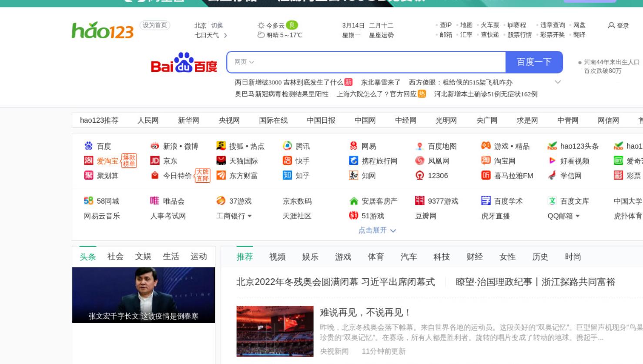Click the 百度地图 pin icon
Image resolution: width=643 pixels, height=364 pixels.
click(420, 146)
